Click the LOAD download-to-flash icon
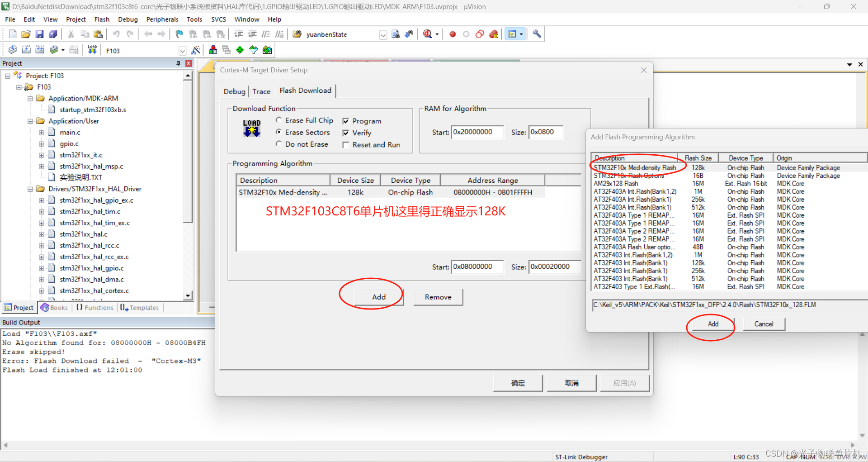The image size is (868, 462). tap(92, 50)
